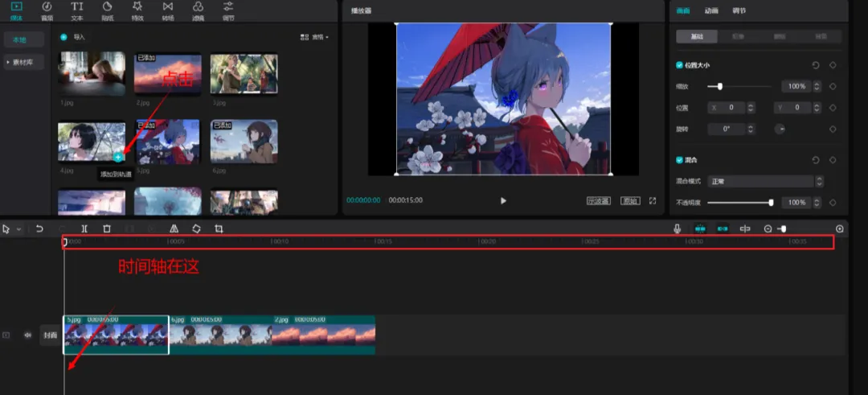Click the microphone record voiceover icon
The image size is (868, 395).
[677, 228]
